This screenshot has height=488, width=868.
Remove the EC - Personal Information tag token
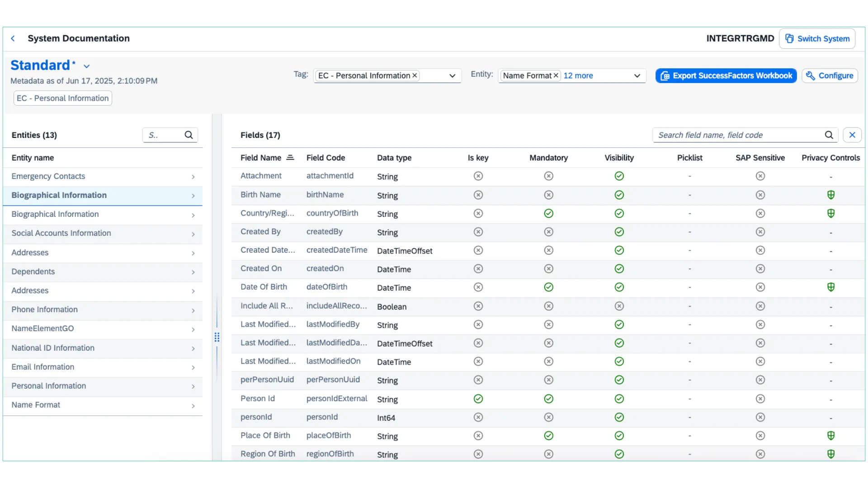pyautogui.click(x=415, y=75)
